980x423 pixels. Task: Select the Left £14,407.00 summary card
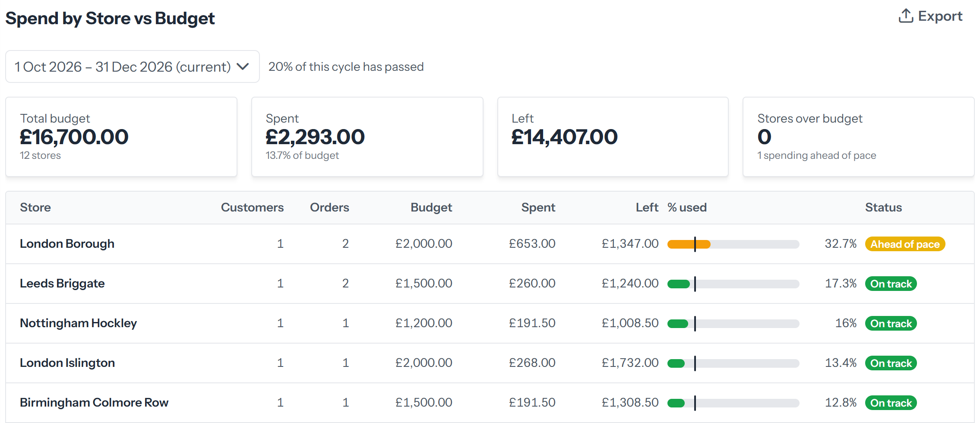613,137
